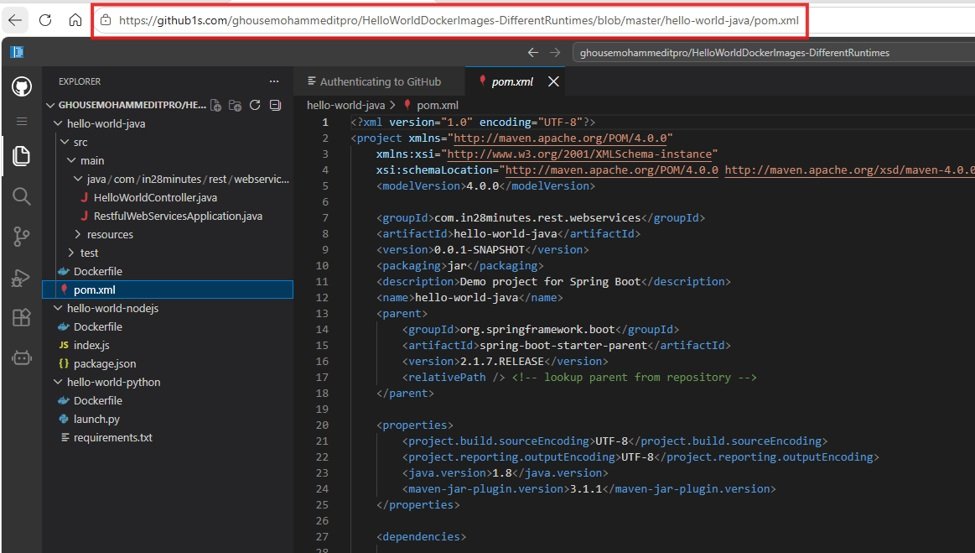Collapse the GHOUSEMOHAMMEDITPRO repository root
Screen dimensions: 975x553
(51, 105)
